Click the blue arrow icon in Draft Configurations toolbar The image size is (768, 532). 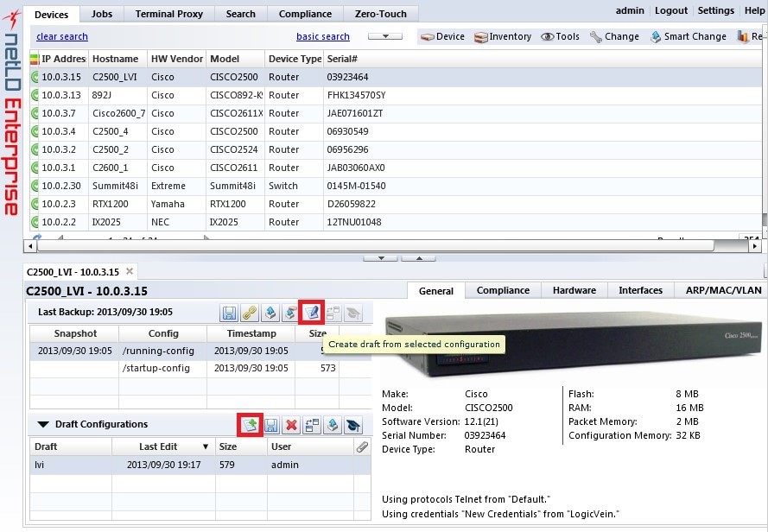[x=333, y=425]
